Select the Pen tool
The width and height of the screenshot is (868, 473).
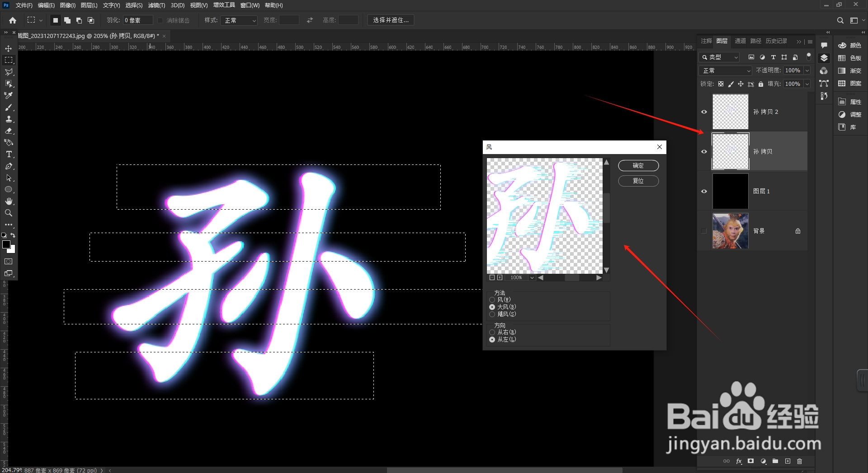click(x=9, y=166)
